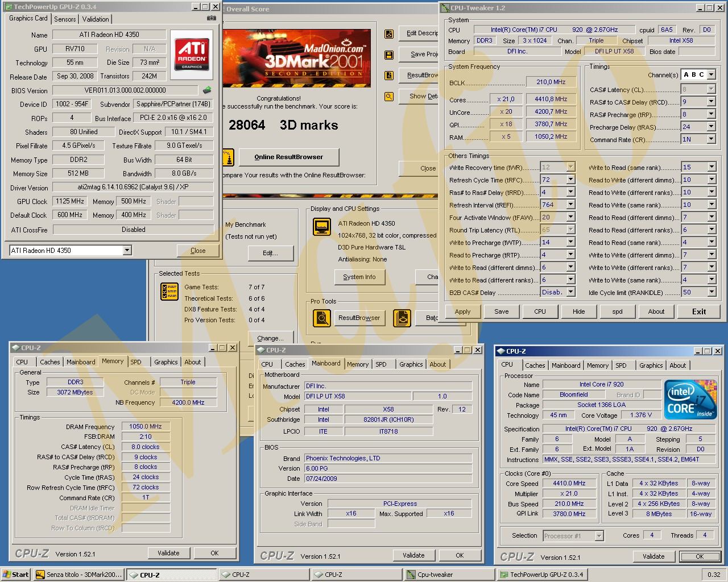728x582 pixels.
Task: Click the CPU-Tweaker title bar icon
Action: (x=445, y=8)
